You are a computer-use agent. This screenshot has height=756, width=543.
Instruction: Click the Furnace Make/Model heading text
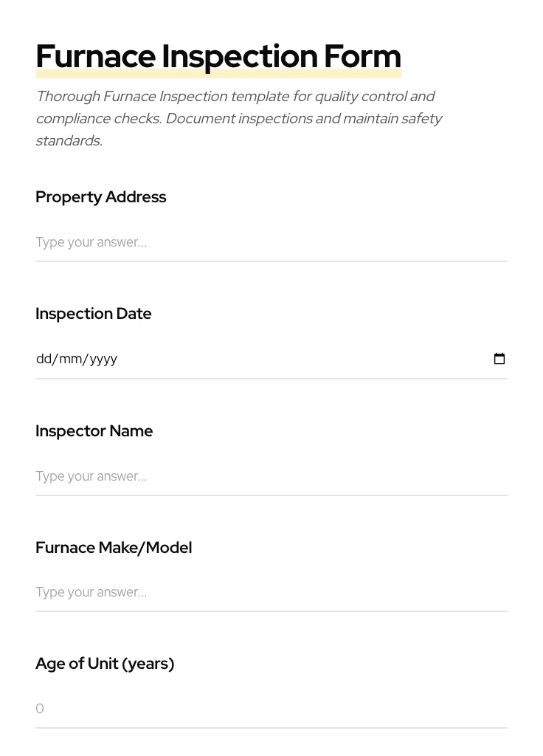[114, 547]
